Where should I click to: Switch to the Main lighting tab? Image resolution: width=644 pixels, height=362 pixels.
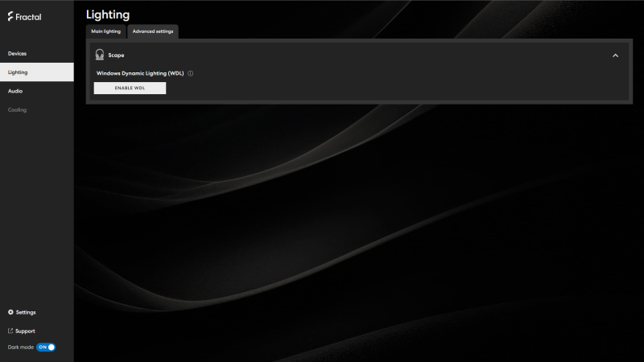click(x=106, y=31)
